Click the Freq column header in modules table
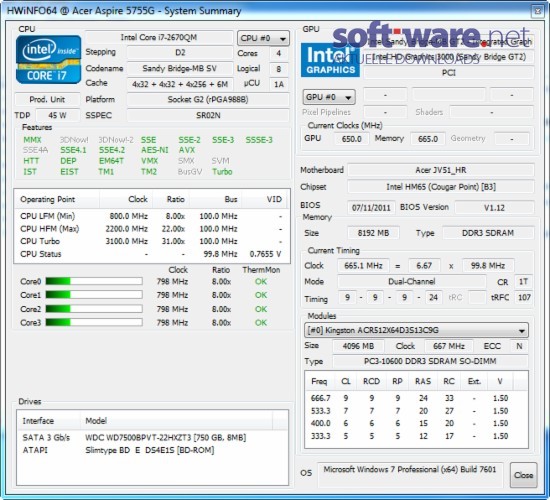Screen dimensions: 550x500 coord(319,381)
